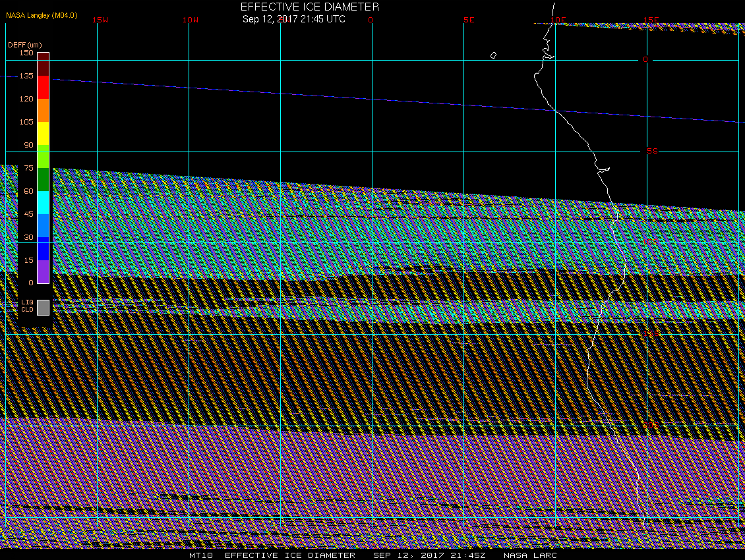745x560 pixels.
Task: Click the 'MT10' label in footer
Action: [201, 555]
